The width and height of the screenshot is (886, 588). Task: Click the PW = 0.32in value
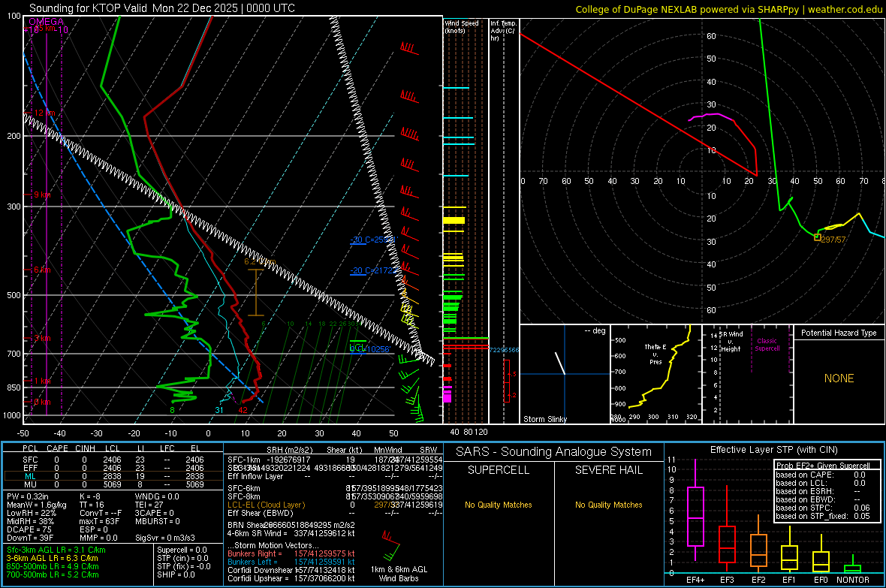(x=28, y=496)
